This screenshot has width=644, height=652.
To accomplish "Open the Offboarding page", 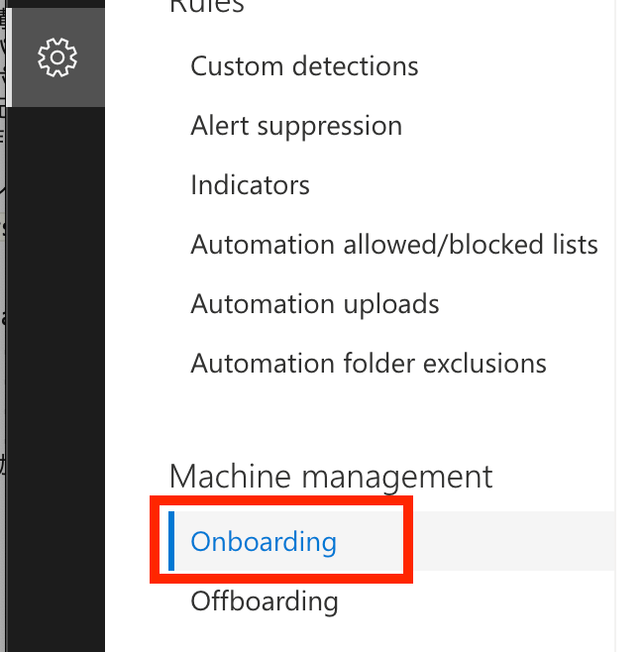I will coord(265,601).
